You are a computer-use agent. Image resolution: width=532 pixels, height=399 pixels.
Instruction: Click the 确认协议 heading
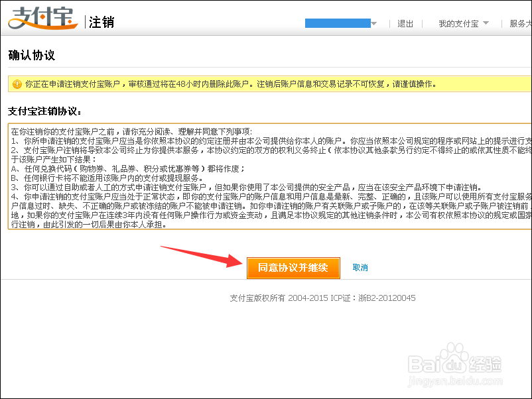32,55
